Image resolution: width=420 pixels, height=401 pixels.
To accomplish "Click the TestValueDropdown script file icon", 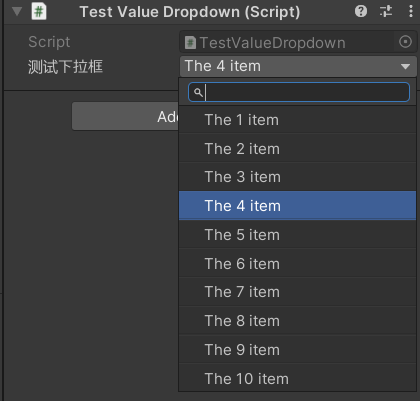I will pos(190,43).
